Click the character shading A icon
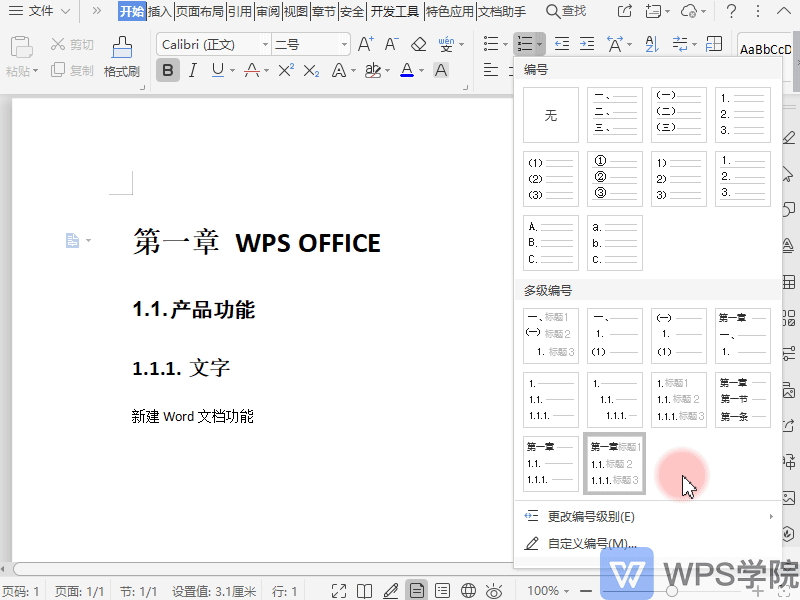Screen dimensions: 800x600 click(x=441, y=70)
